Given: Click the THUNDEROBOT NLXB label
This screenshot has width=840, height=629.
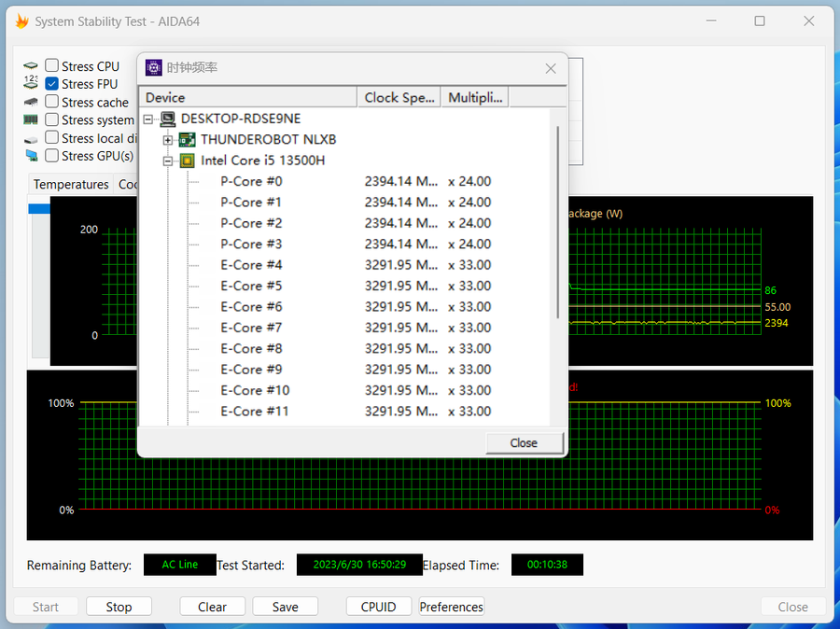Looking at the screenshot, I should pyautogui.click(x=269, y=139).
